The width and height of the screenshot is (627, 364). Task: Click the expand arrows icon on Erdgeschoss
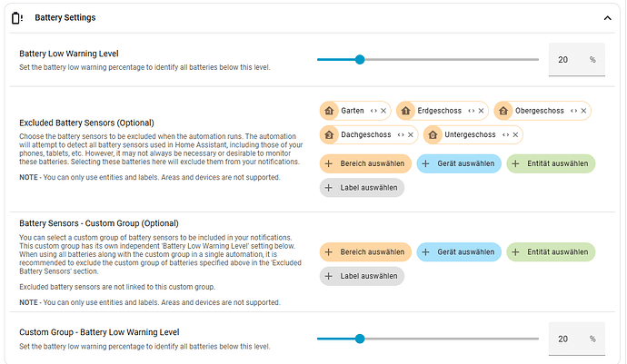pos(471,111)
